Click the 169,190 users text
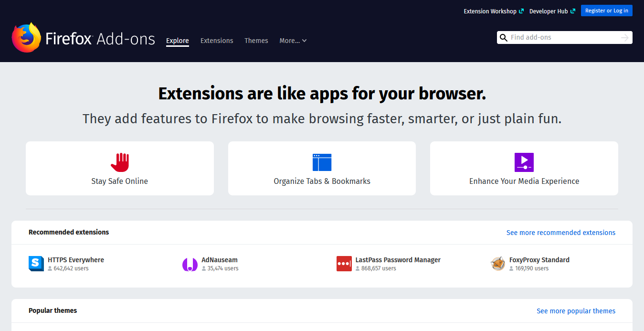 tap(532, 268)
